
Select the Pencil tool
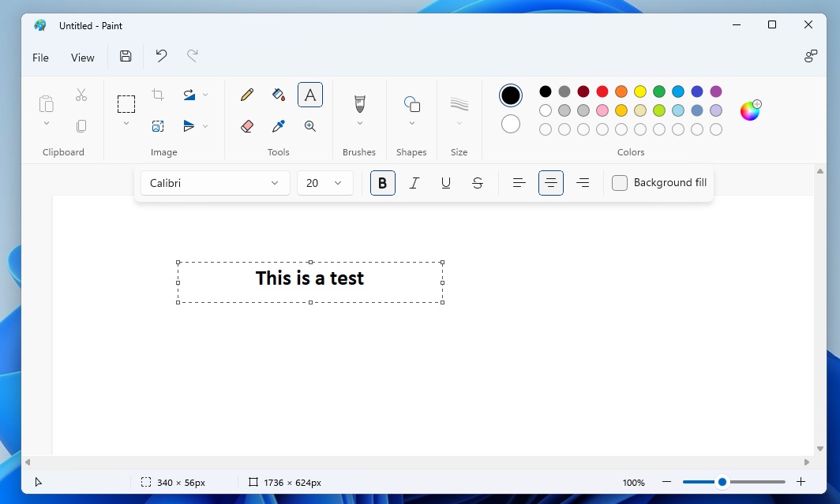point(247,95)
